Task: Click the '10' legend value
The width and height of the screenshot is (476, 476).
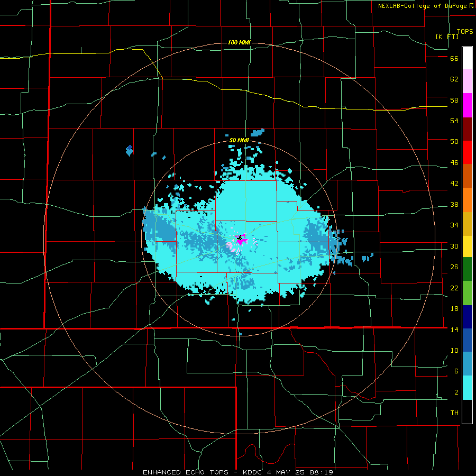Action: 454,350
